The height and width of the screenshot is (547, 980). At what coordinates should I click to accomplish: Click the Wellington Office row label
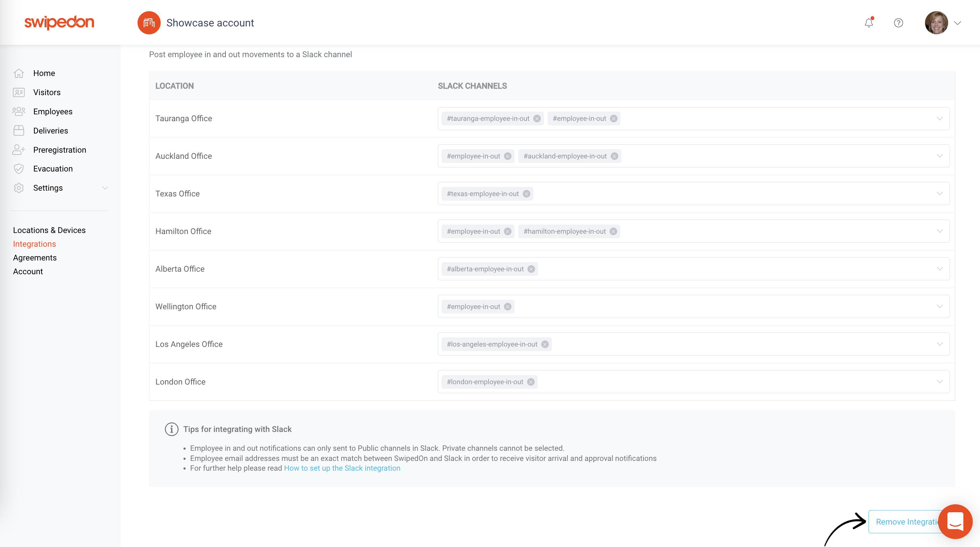(x=186, y=306)
